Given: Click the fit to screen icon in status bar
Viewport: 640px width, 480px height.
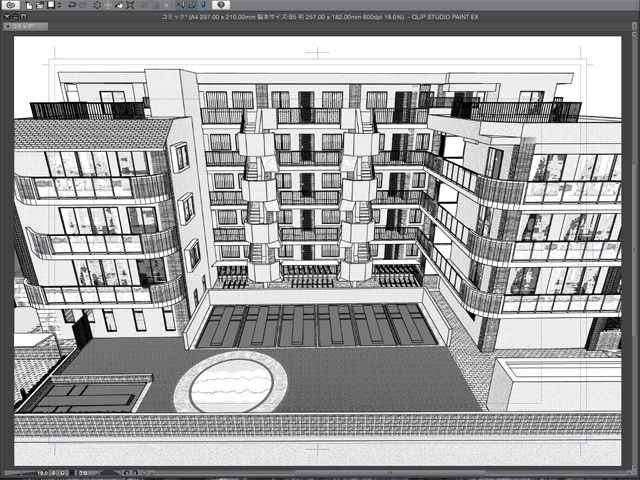Looking at the screenshot, I should pos(72,473).
